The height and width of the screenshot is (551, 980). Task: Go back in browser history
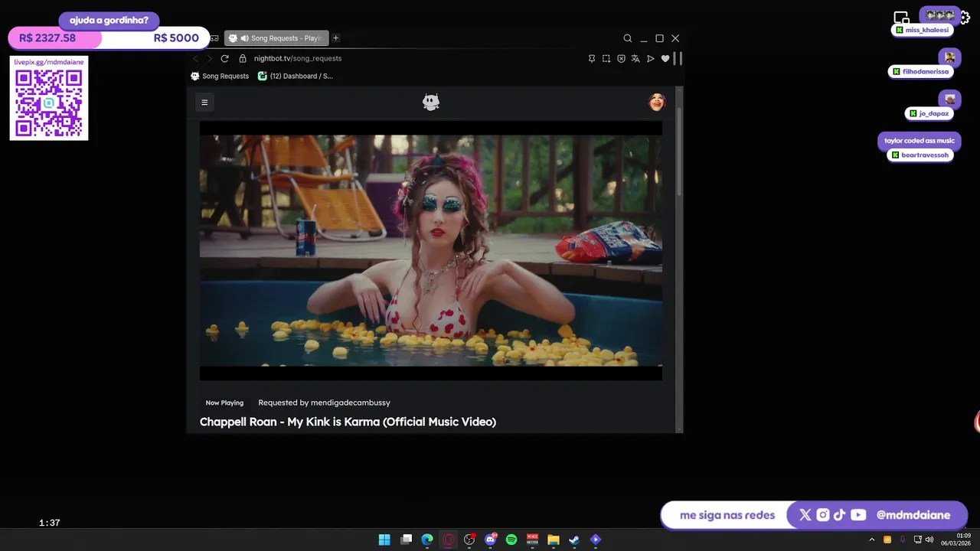point(196,58)
